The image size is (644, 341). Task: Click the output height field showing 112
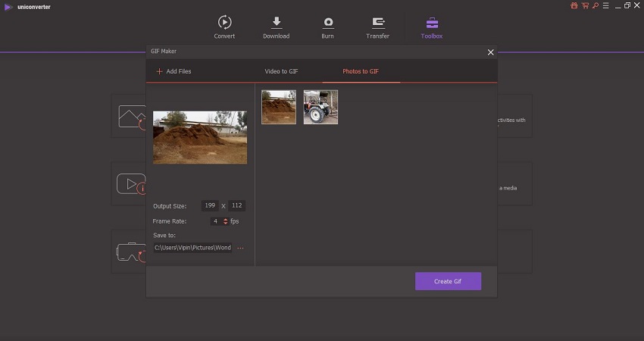(237, 205)
